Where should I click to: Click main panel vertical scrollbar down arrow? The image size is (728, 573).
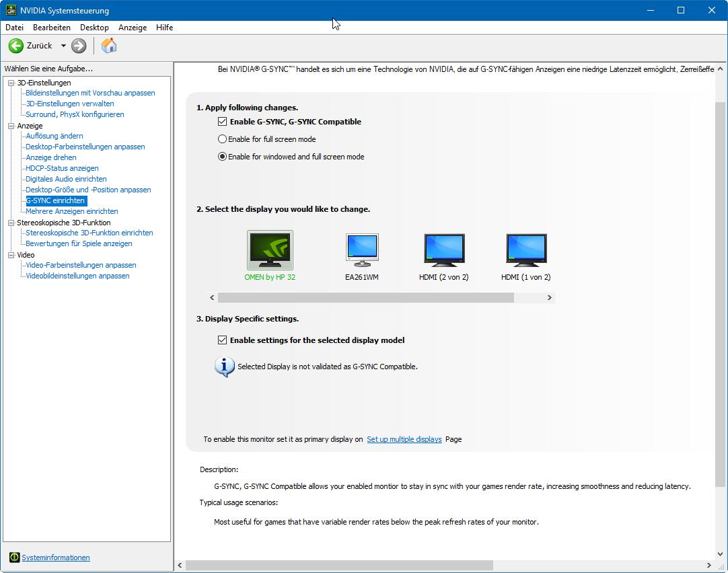720,554
